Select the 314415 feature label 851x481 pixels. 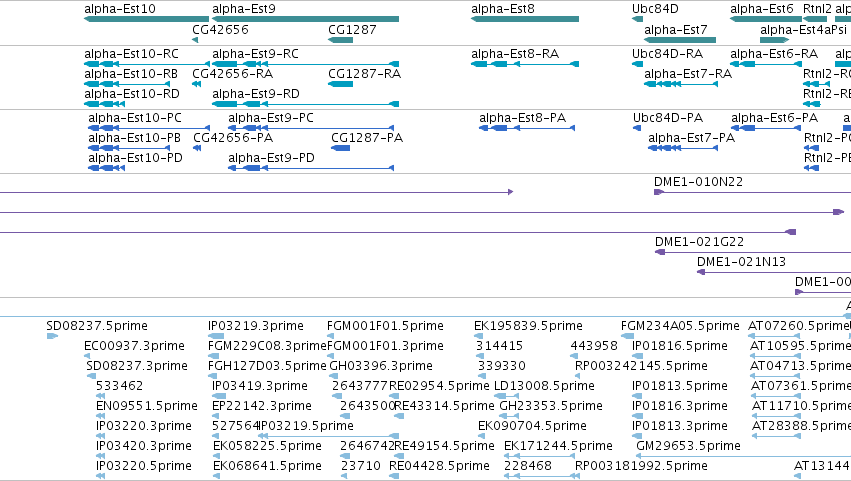point(499,346)
